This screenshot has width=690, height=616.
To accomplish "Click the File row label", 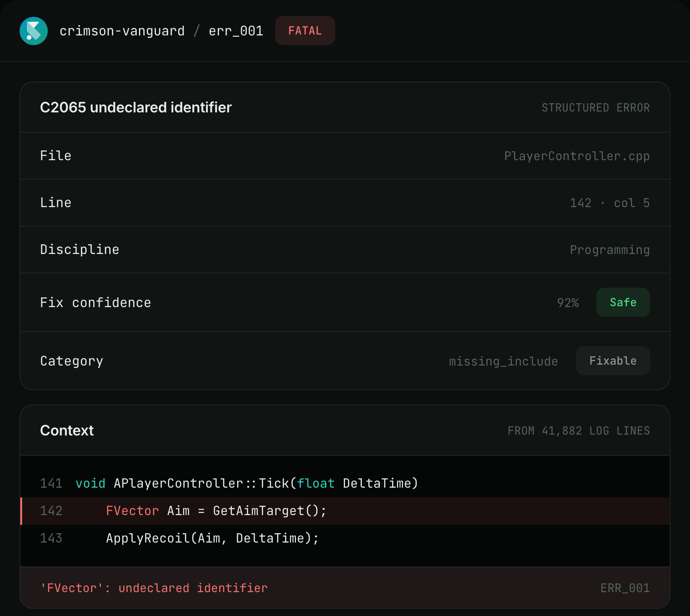I will (x=56, y=156).
